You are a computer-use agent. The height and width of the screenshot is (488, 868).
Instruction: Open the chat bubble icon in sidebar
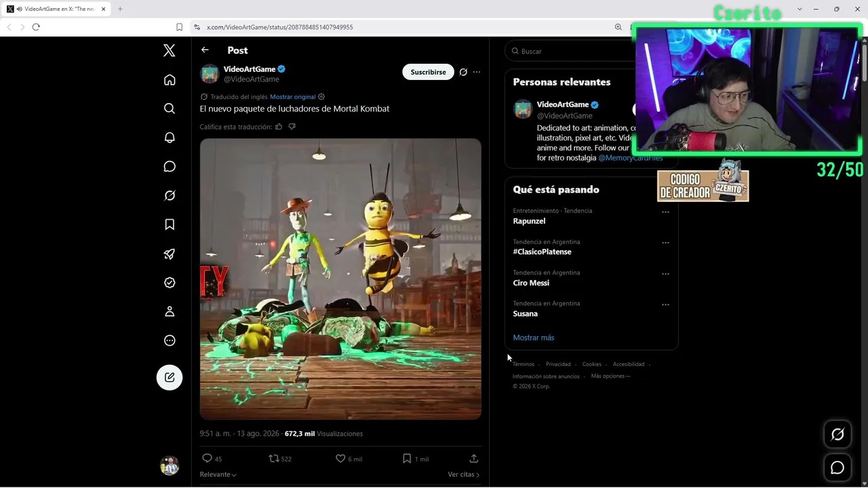(170, 167)
